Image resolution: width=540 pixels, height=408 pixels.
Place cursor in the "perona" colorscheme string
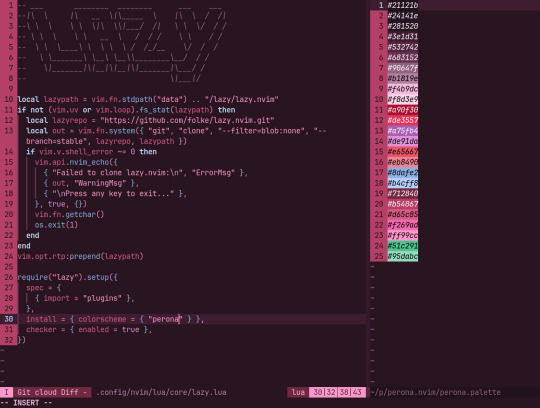coord(165,319)
